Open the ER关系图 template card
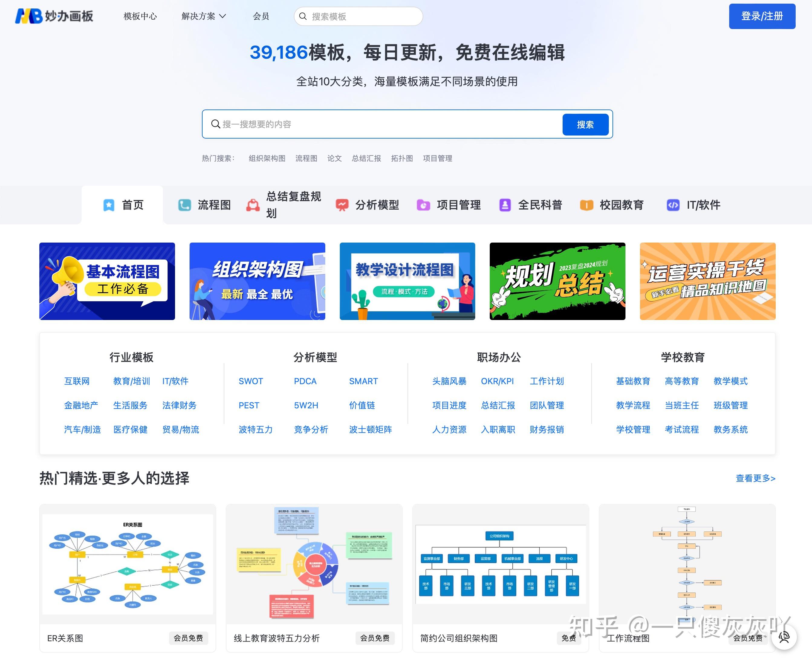The width and height of the screenshot is (812, 660). (128, 578)
